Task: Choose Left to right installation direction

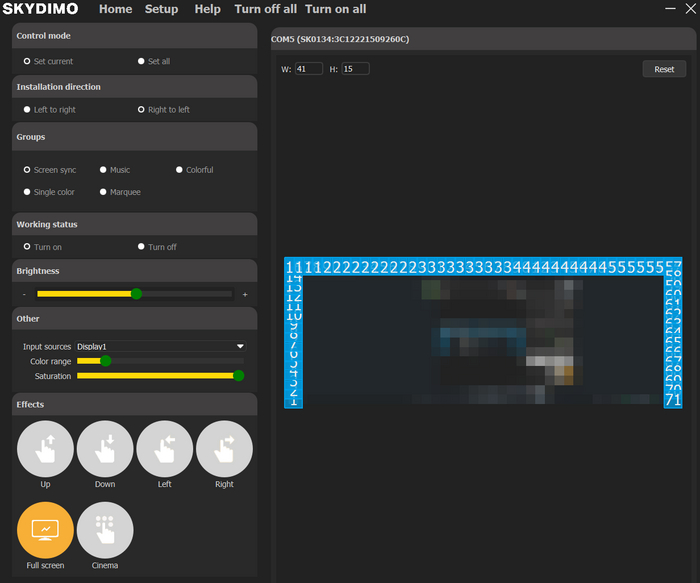Action: click(27, 110)
